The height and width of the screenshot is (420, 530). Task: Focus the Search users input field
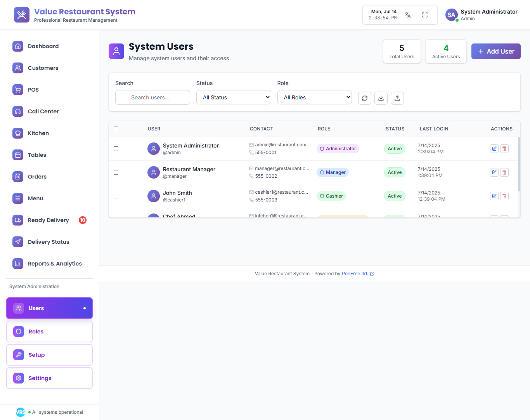152,97
